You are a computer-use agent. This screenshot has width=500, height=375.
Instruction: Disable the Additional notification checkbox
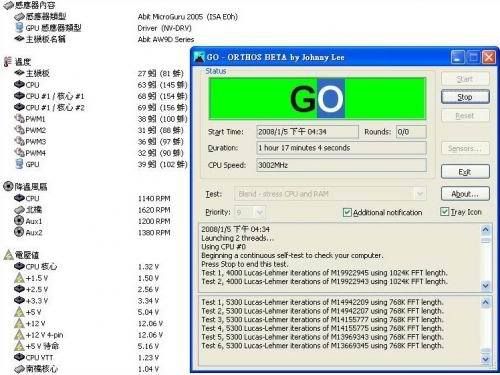[x=347, y=212]
